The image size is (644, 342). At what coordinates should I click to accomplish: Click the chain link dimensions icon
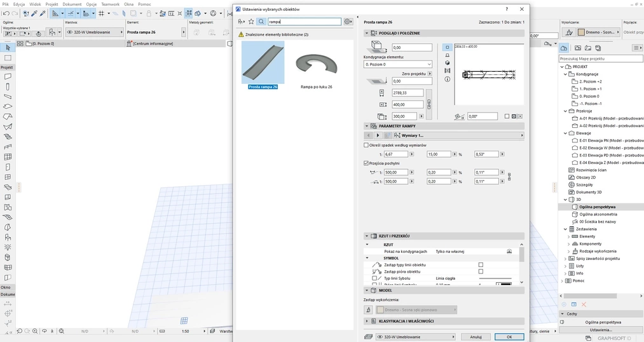pos(429,104)
